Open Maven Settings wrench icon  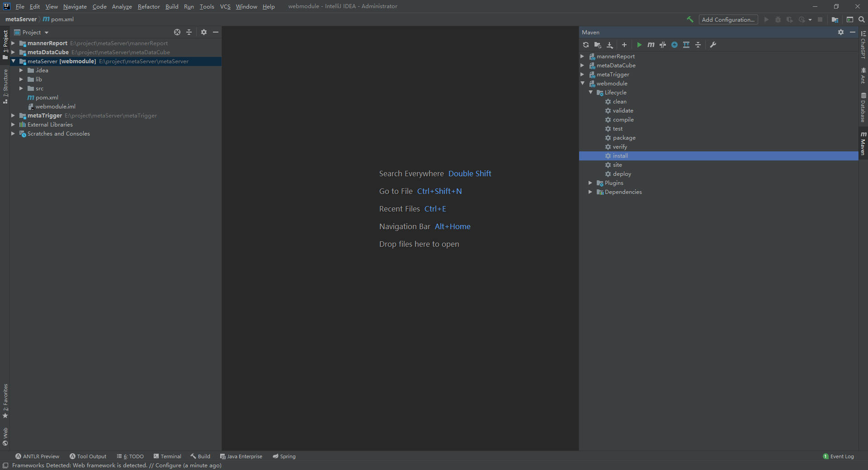point(713,45)
